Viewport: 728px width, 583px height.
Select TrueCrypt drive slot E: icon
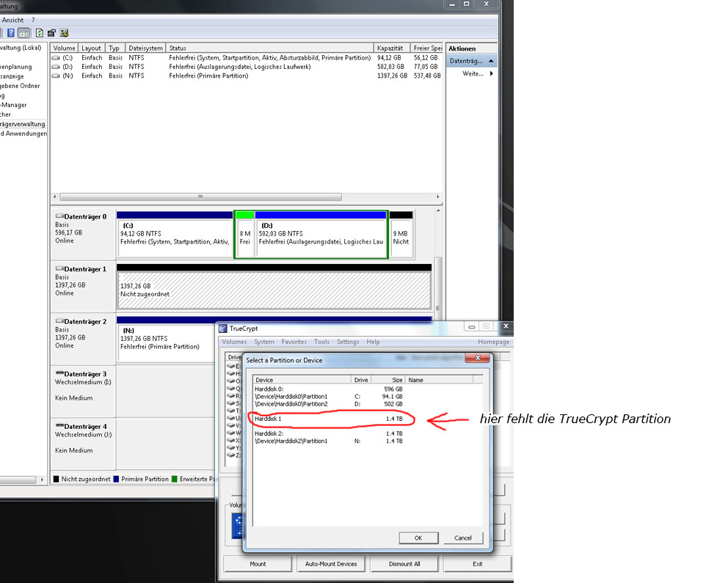230,366
